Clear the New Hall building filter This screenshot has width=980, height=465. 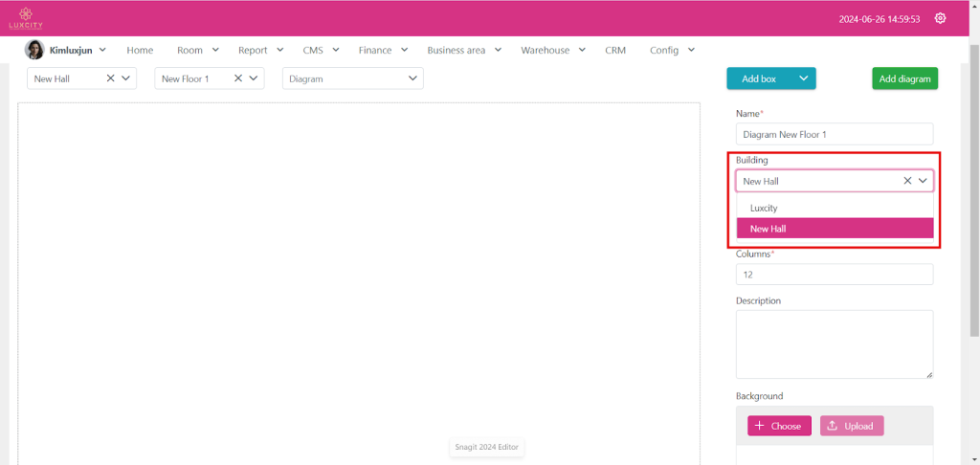pos(110,78)
